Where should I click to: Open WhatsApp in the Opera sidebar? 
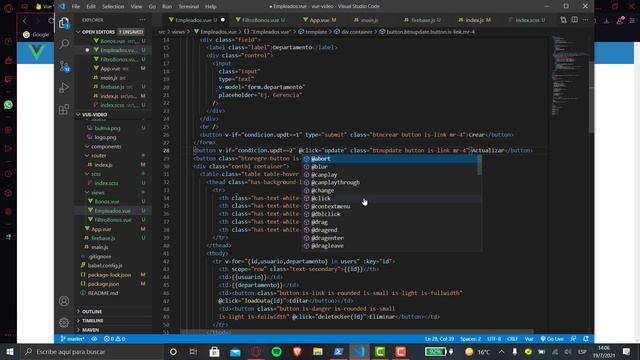point(8,105)
